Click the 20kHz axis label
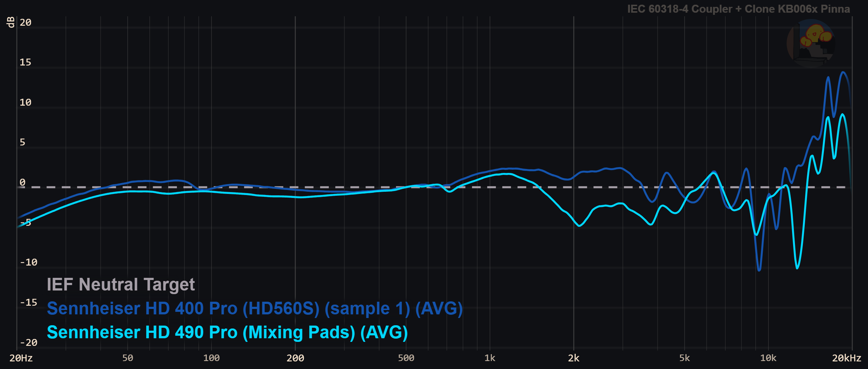868x369 pixels. (846, 358)
